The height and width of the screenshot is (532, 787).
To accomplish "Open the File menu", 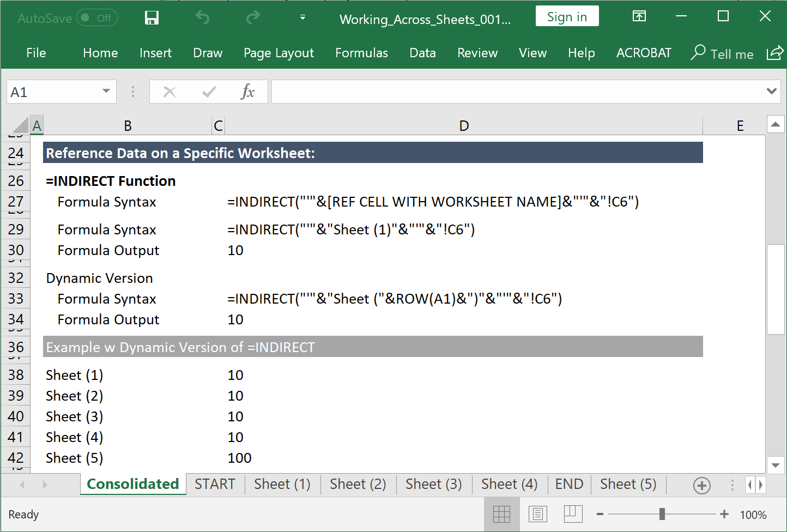I will [x=36, y=53].
